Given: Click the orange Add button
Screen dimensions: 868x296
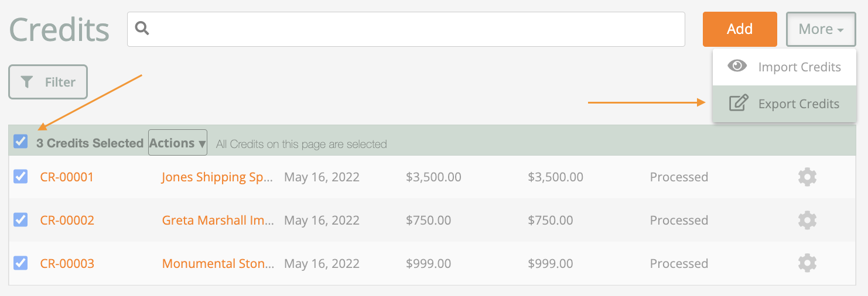Looking at the screenshot, I should 740,29.
